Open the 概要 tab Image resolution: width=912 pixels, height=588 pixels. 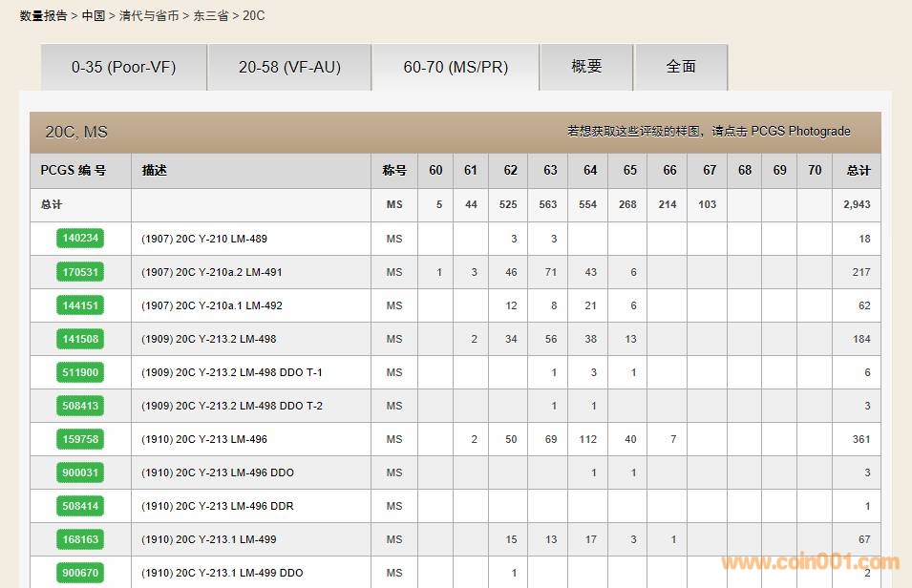[586, 67]
